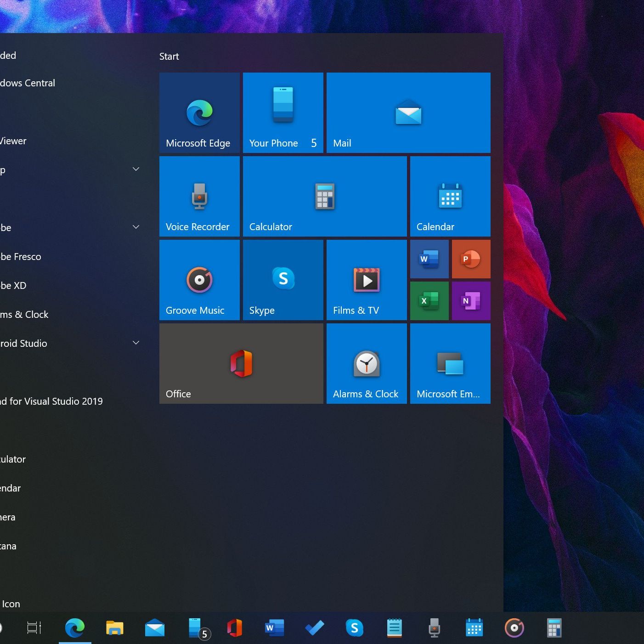Viewport: 644px width, 644px height.
Task: Launch the Your Phone tile
Action: coord(283,113)
